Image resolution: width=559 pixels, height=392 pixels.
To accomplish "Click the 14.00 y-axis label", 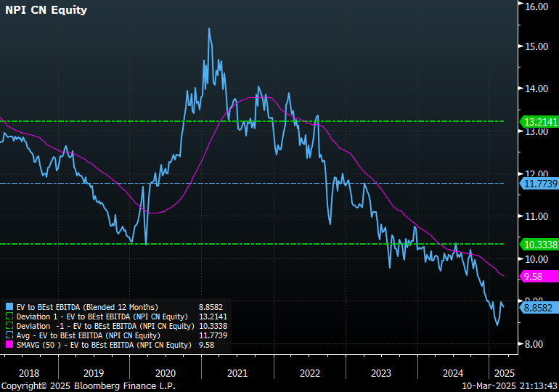I will click(x=536, y=89).
